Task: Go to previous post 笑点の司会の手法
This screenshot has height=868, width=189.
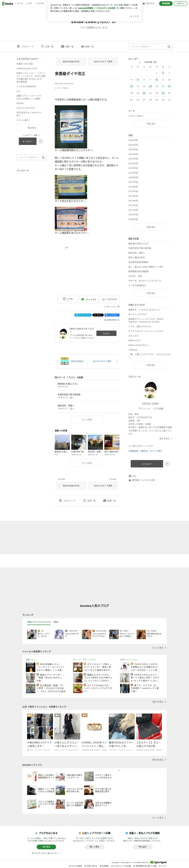Action: 71,62
